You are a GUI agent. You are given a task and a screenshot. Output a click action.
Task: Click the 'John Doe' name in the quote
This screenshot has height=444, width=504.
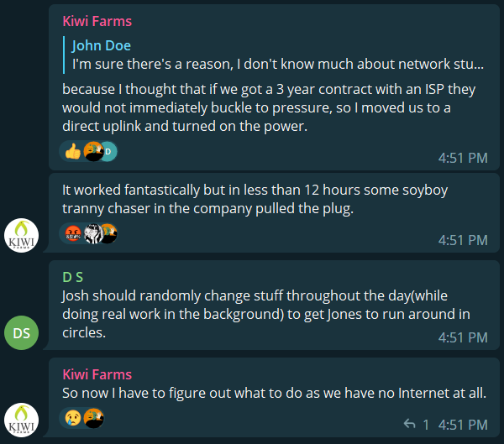tap(102, 45)
